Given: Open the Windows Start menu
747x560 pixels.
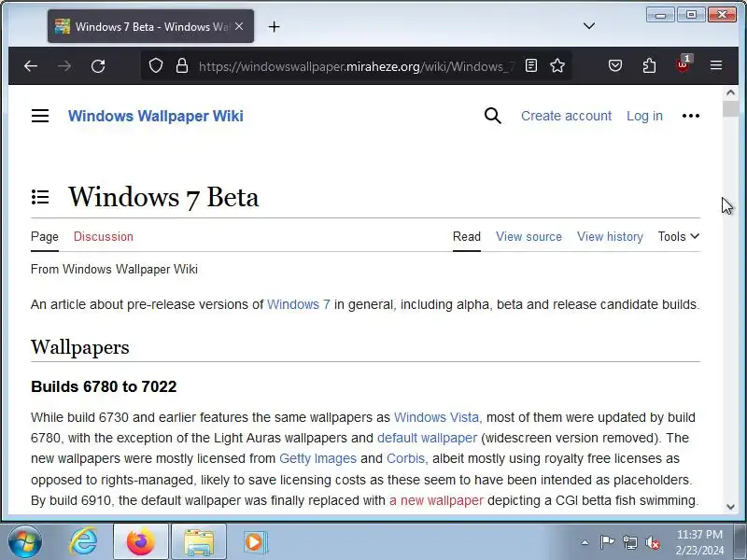Looking at the screenshot, I should pos(25,541).
